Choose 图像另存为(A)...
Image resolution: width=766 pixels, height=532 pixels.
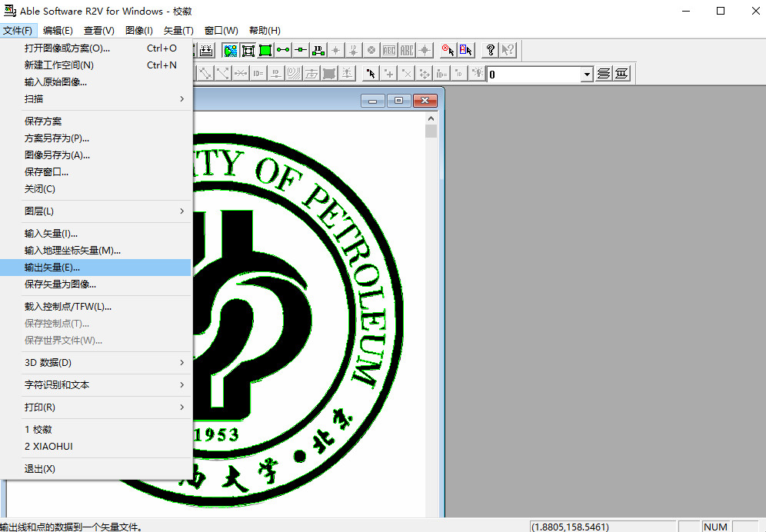pyautogui.click(x=96, y=155)
